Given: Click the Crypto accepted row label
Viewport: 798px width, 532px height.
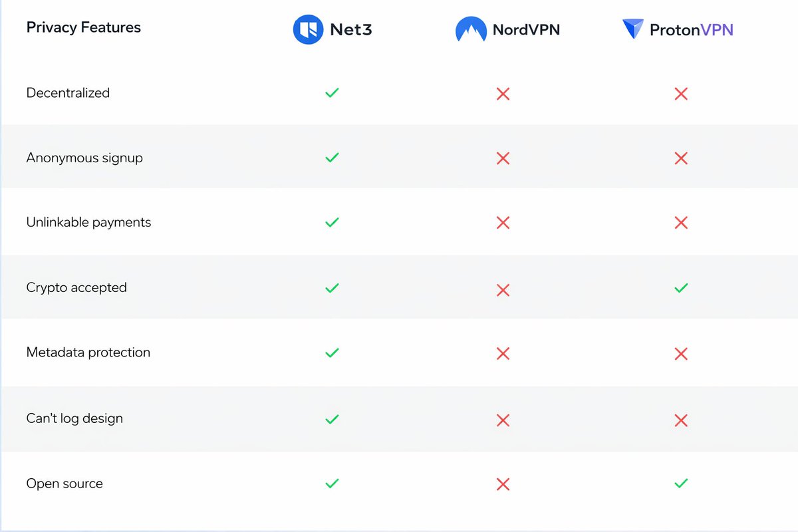Looking at the screenshot, I should (76, 287).
